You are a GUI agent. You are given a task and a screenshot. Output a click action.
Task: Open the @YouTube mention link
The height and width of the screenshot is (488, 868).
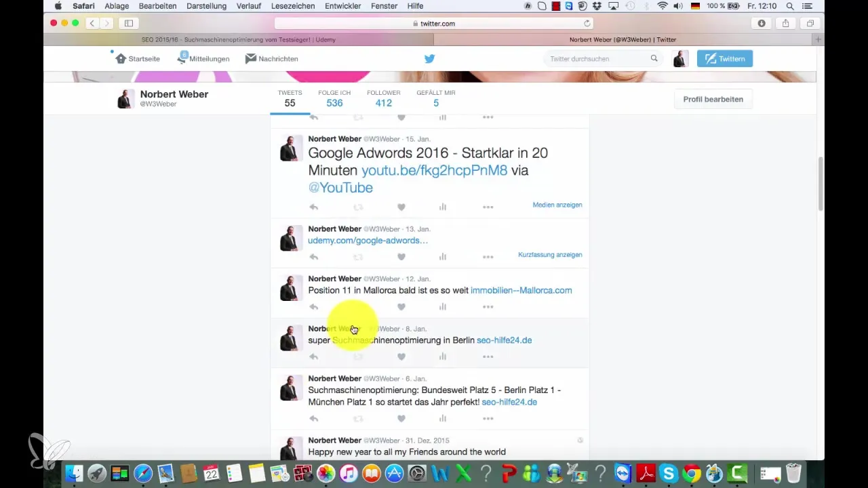(x=340, y=188)
